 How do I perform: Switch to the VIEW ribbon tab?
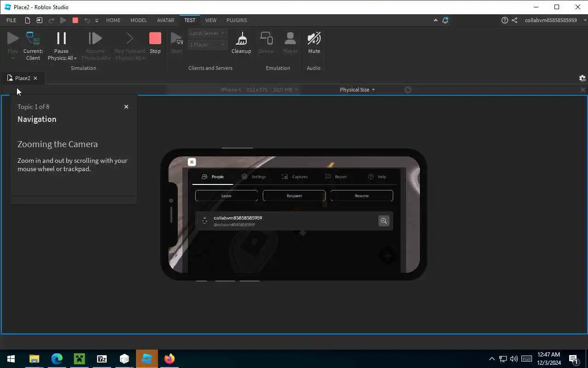pyautogui.click(x=211, y=20)
